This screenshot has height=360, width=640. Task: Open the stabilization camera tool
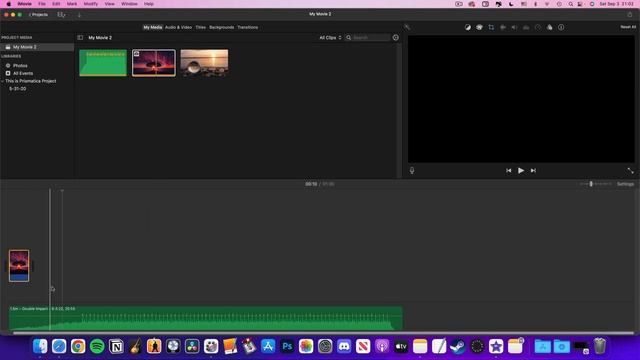point(503,27)
